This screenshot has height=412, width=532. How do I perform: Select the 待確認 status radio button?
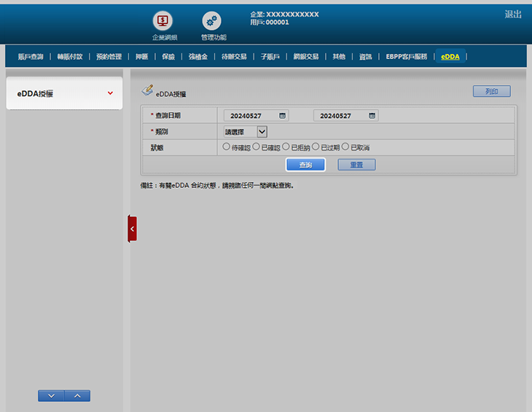(x=227, y=147)
